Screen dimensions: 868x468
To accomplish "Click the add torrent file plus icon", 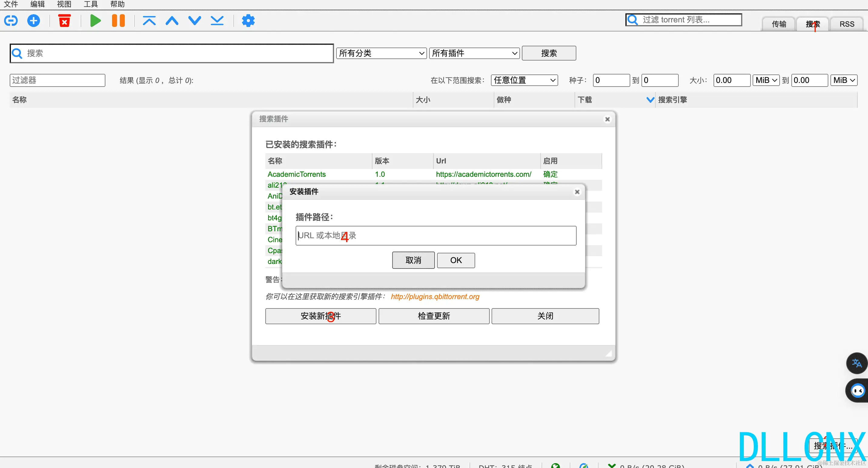I will point(33,21).
